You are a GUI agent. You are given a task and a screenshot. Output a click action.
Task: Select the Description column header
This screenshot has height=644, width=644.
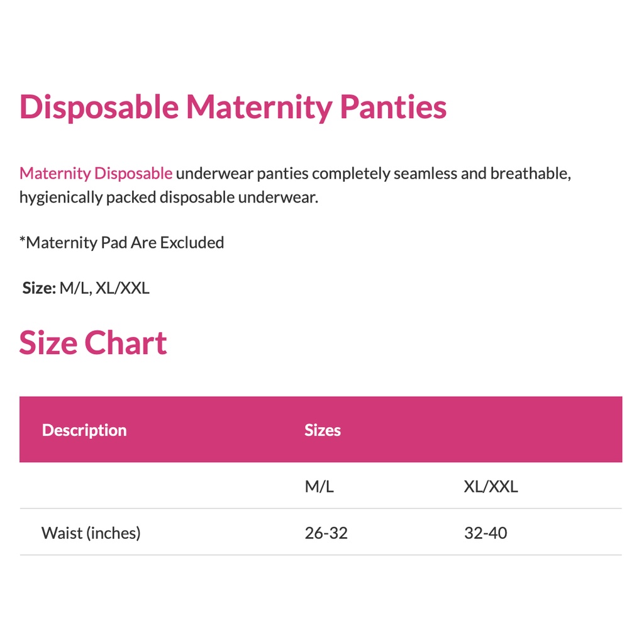(84, 430)
